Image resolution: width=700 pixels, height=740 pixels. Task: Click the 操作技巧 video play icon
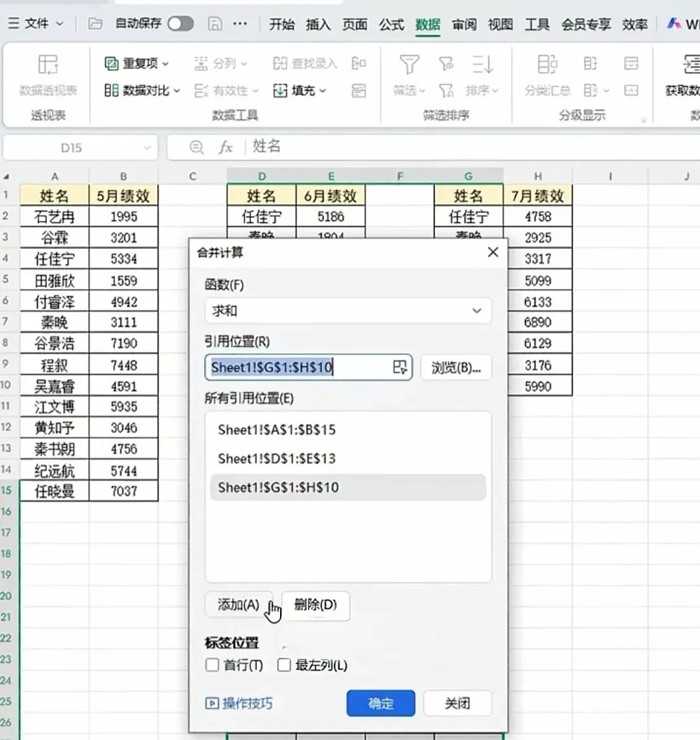point(212,703)
